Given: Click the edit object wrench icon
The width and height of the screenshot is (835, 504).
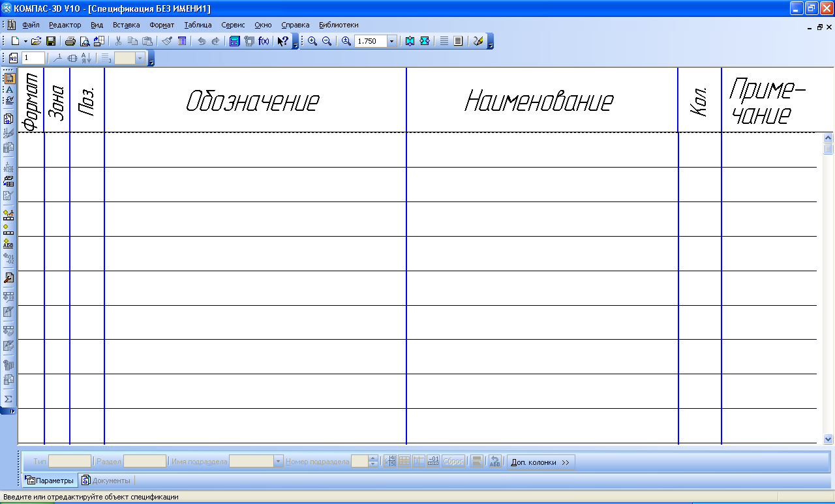Looking at the screenshot, I should tap(9, 277).
